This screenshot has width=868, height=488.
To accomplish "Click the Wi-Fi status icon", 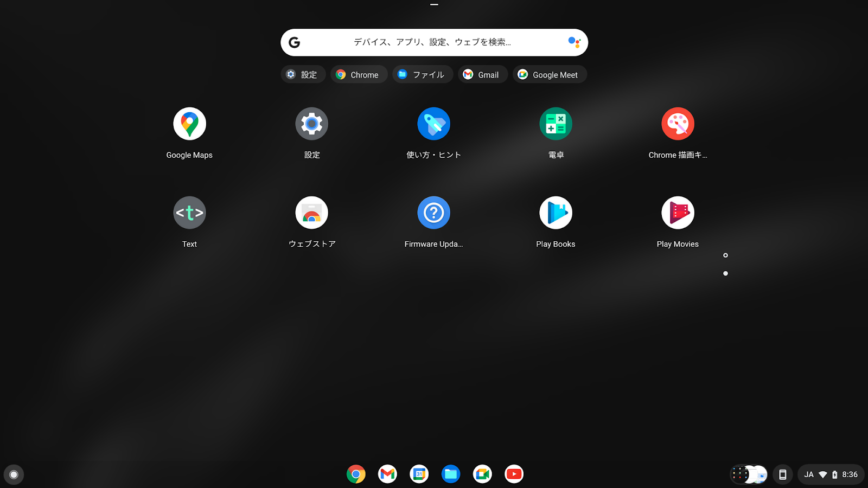I will [x=823, y=474].
